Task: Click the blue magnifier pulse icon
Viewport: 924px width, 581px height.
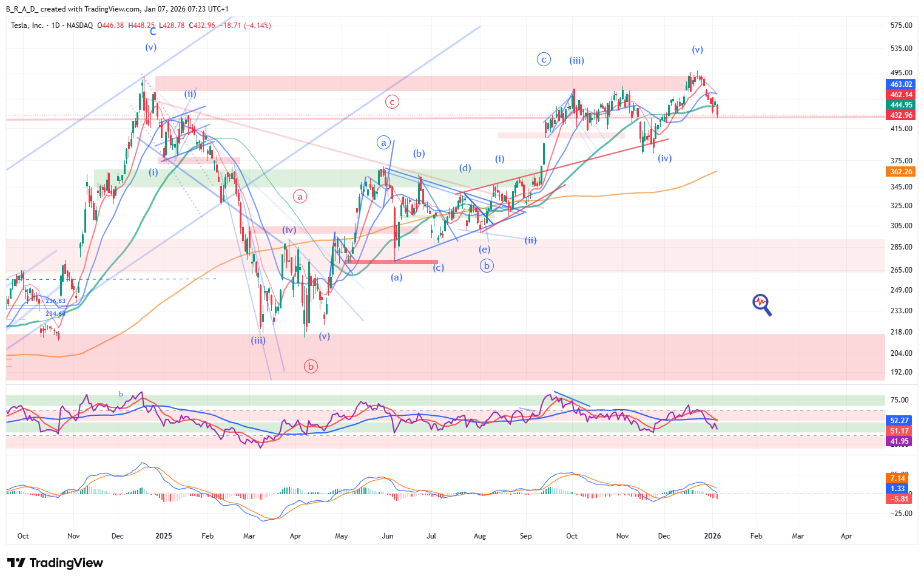Action: [762, 305]
